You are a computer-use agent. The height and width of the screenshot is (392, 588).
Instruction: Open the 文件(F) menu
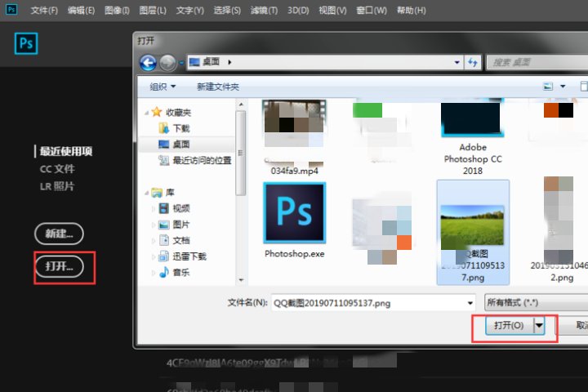[x=44, y=11]
